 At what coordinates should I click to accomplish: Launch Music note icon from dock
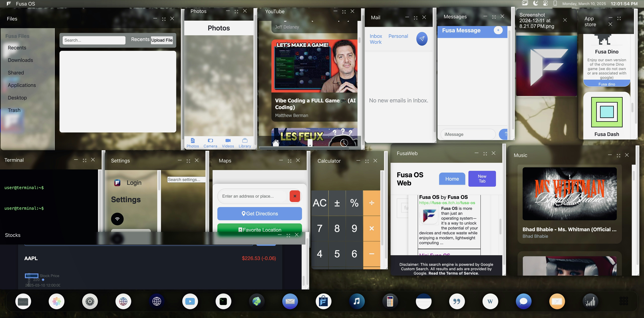tap(357, 301)
